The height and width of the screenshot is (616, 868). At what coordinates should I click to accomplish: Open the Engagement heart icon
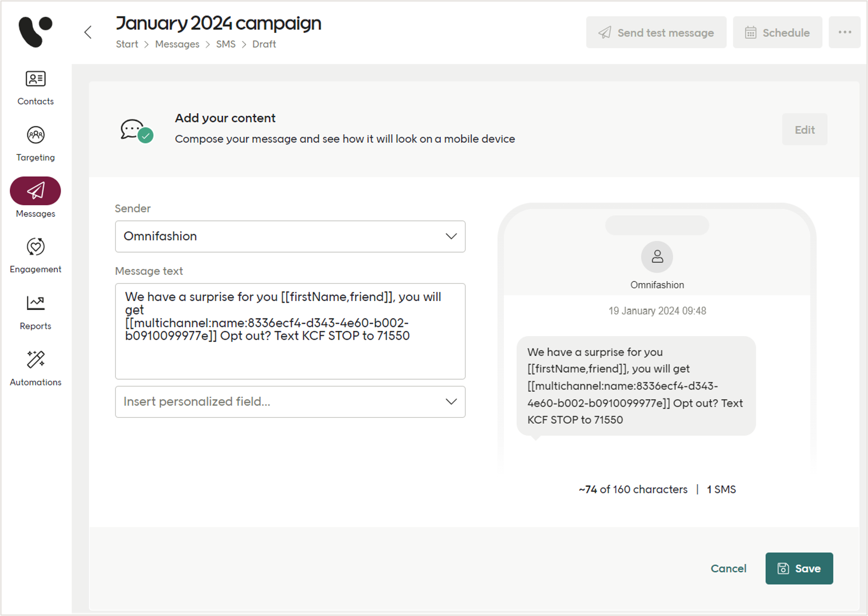[x=36, y=247]
